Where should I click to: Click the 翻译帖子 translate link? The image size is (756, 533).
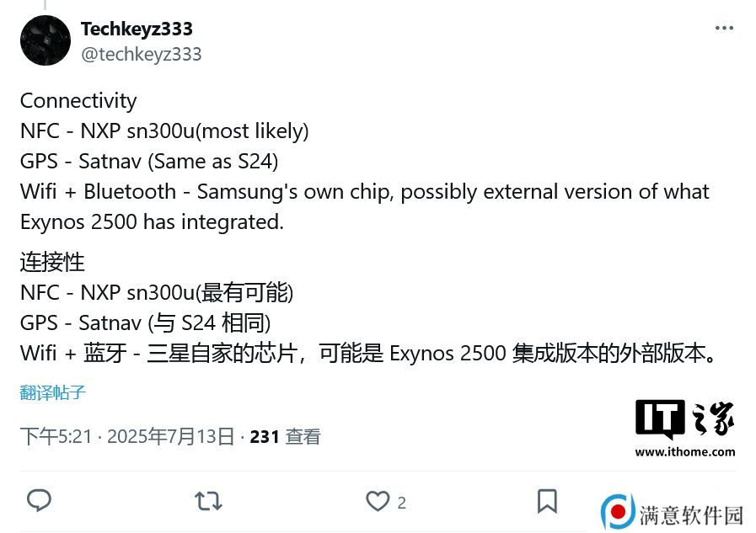(x=52, y=392)
